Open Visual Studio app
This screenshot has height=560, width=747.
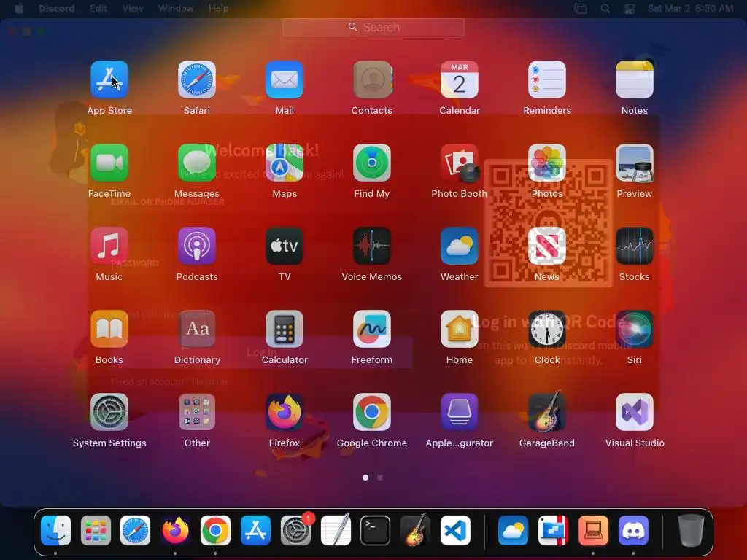tap(635, 412)
